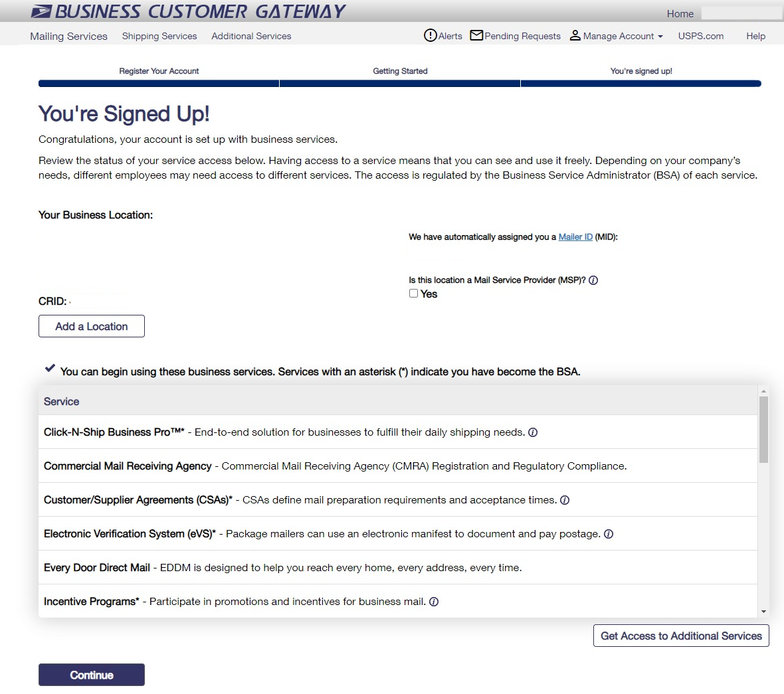Click the Add a Location button
This screenshot has width=784, height=694.
pos(92,326)
